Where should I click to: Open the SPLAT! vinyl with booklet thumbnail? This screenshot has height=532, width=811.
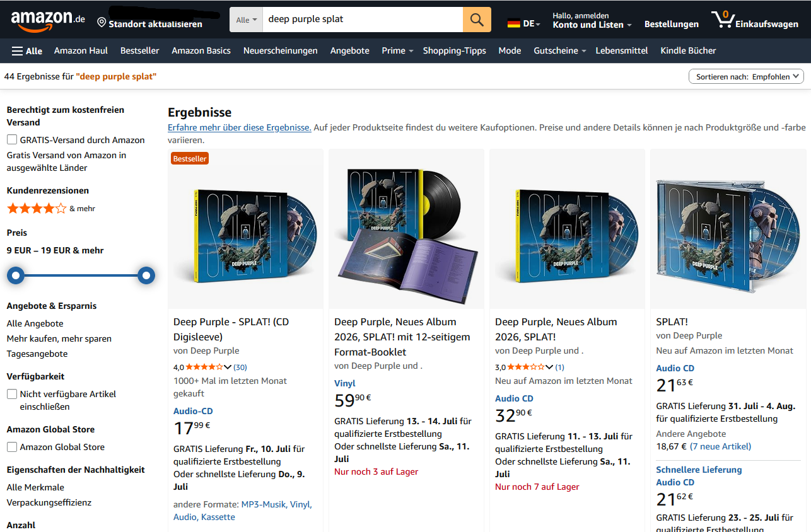(x=407, y=229)
